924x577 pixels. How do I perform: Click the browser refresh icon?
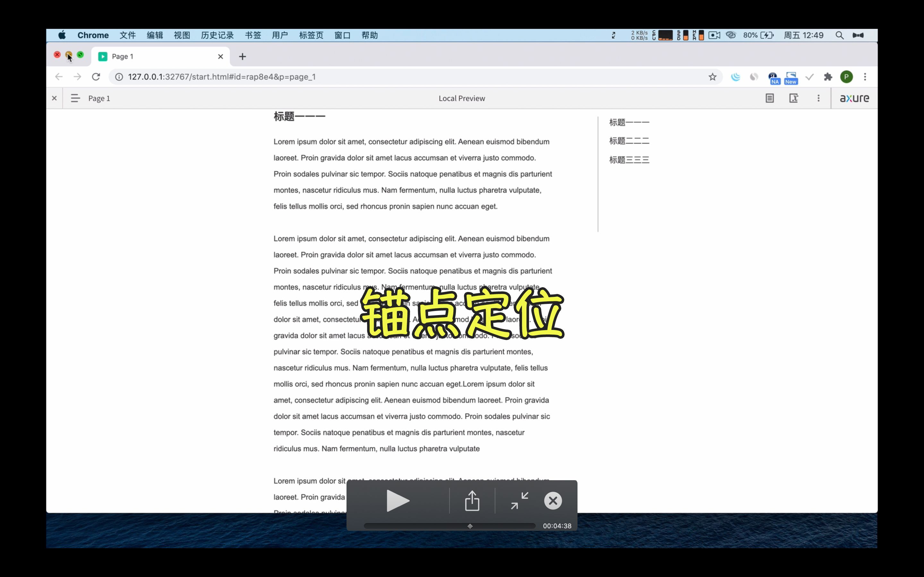click(x=95, y=76)
